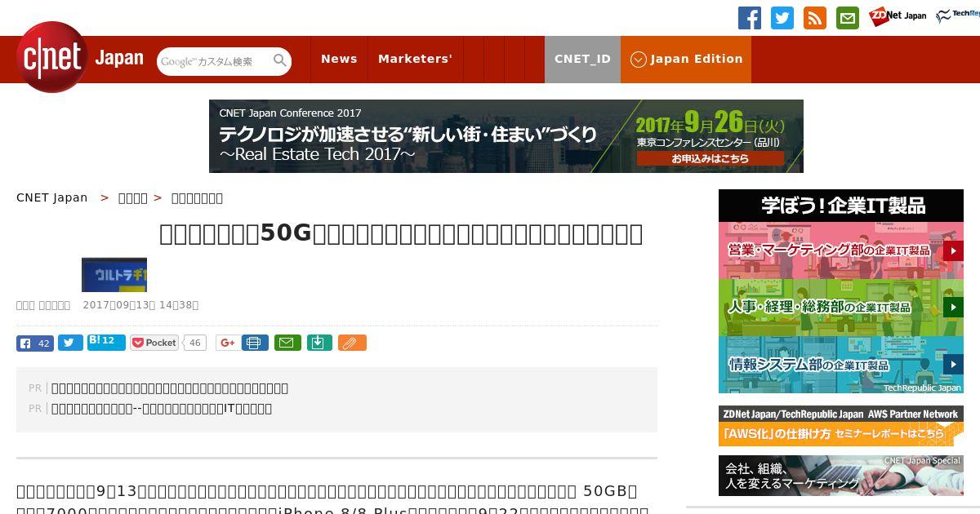Email the article via the green envelope share button
The width and height of the screenshot is (980, 514).
pyautogui.click(x=287, y=343)
